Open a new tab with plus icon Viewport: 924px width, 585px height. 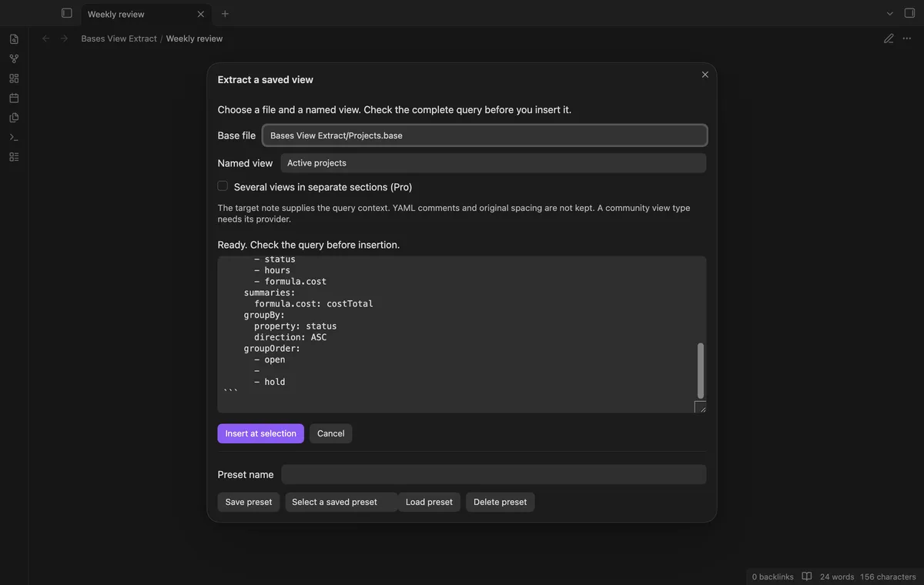(x=225, y=14)
